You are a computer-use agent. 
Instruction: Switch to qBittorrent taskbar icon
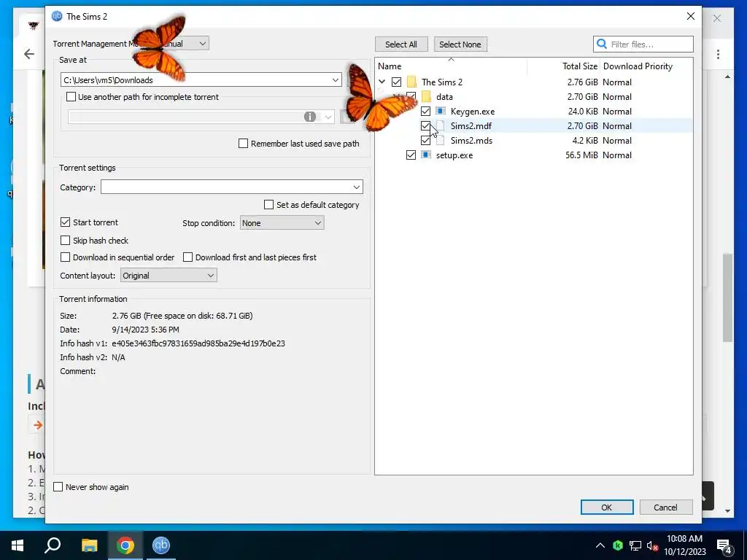point(161,545)
